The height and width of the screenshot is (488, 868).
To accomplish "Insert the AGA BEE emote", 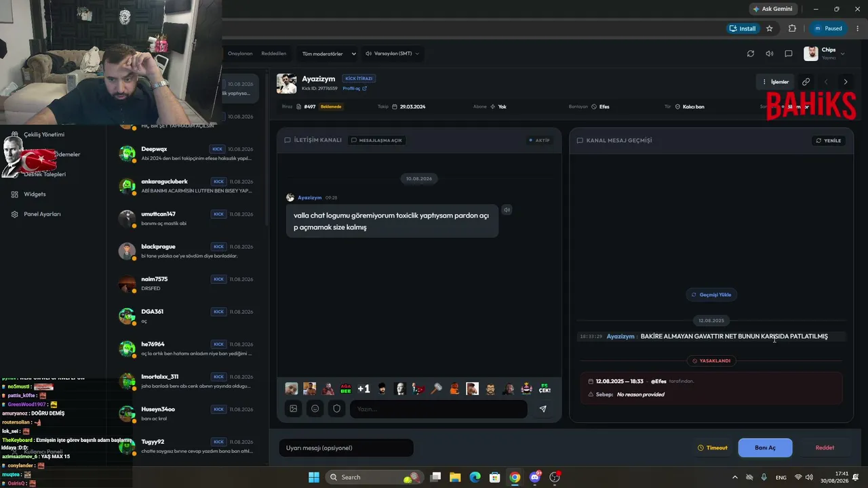I will [346, 389].
